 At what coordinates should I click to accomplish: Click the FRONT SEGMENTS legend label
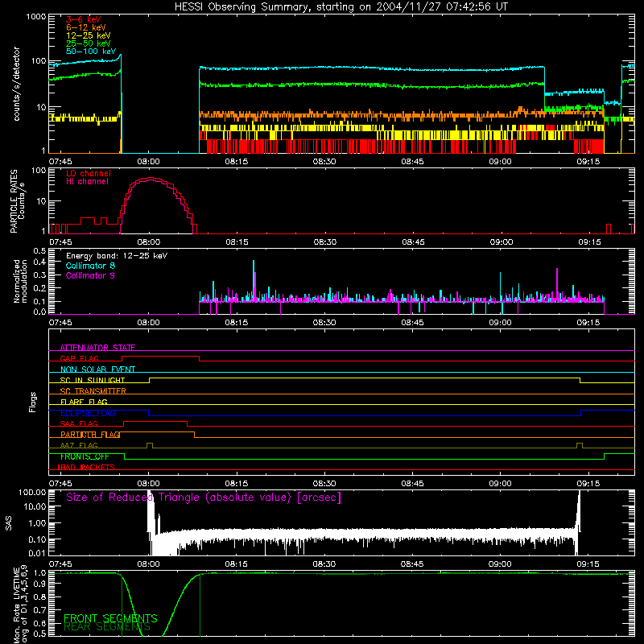[110, 618]
